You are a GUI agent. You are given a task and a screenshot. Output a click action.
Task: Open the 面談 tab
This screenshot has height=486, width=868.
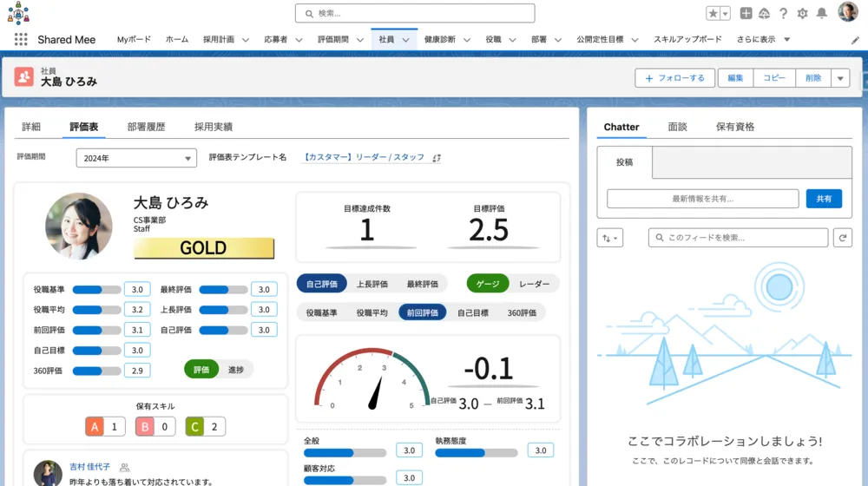[677, 127]
